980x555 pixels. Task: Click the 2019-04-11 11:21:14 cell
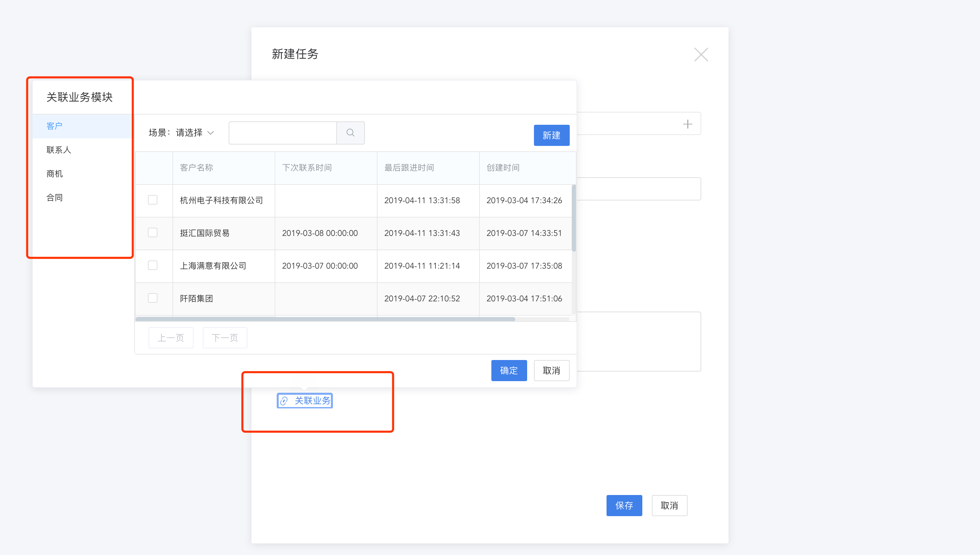(428, 266)
